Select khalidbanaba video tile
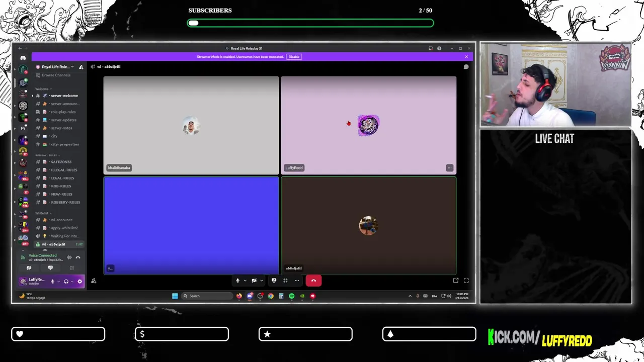The height and width of the screenshot is (362, 644). coord(191,125)
